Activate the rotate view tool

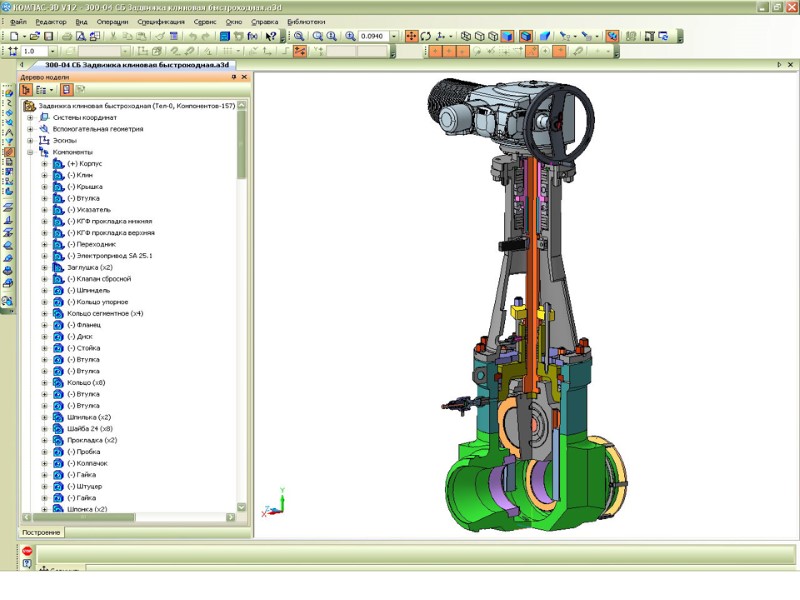426,36
